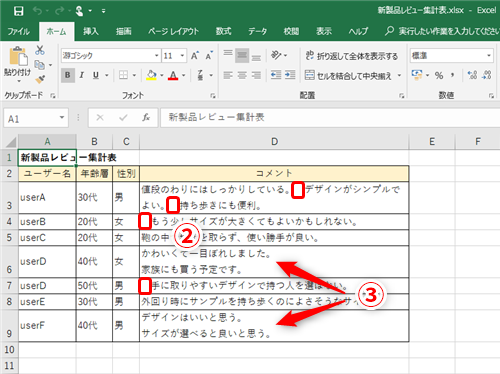Viewport: 500px width, 374px height.
Task: Open the font group dialog launcher
Action: coord(213,96)
